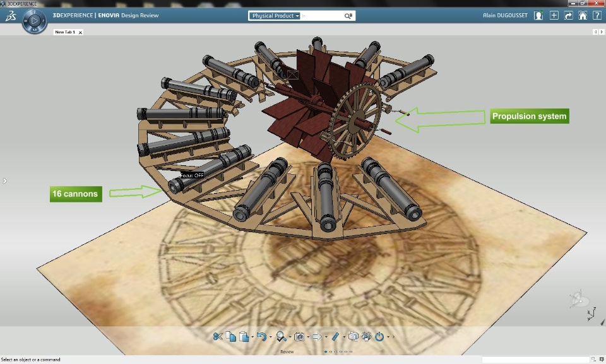
Task: Click the Copy icon in the Review toolbar
Action: [x=231, y=337]
